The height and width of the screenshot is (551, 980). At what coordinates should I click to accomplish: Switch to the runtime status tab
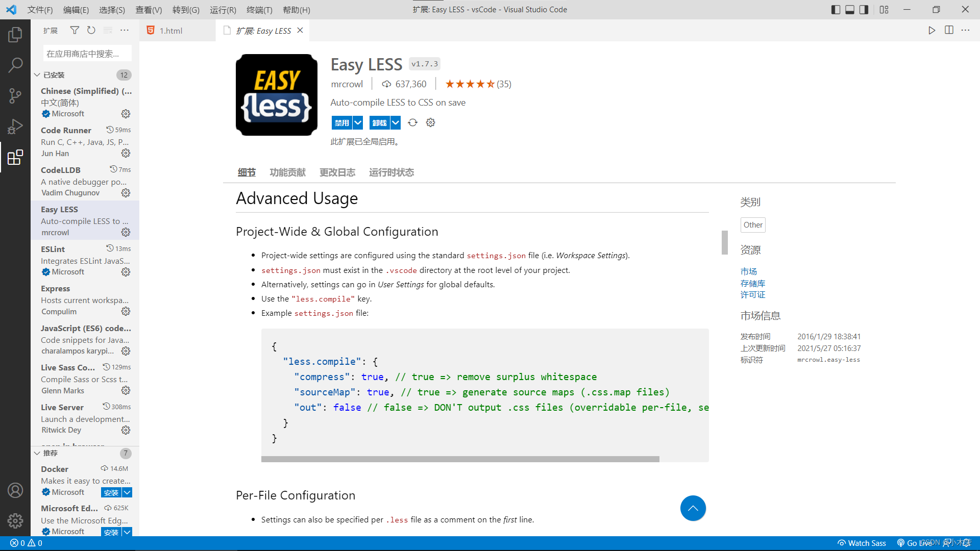click(391, 172)
